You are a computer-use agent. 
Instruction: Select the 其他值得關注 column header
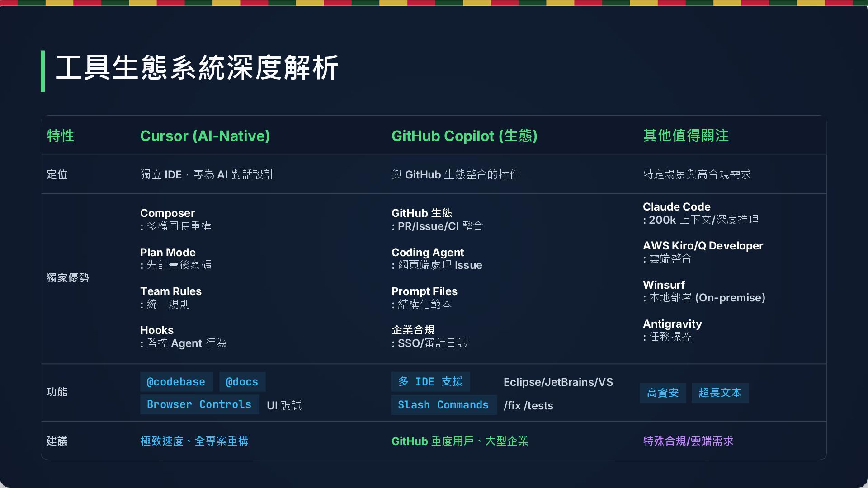(686, 136)
